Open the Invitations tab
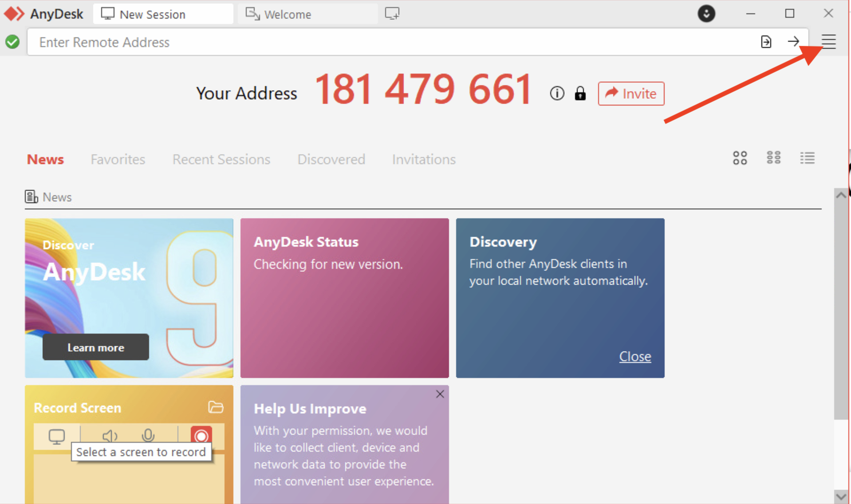This screenshot has width=851, height=504. click(424, 159)
